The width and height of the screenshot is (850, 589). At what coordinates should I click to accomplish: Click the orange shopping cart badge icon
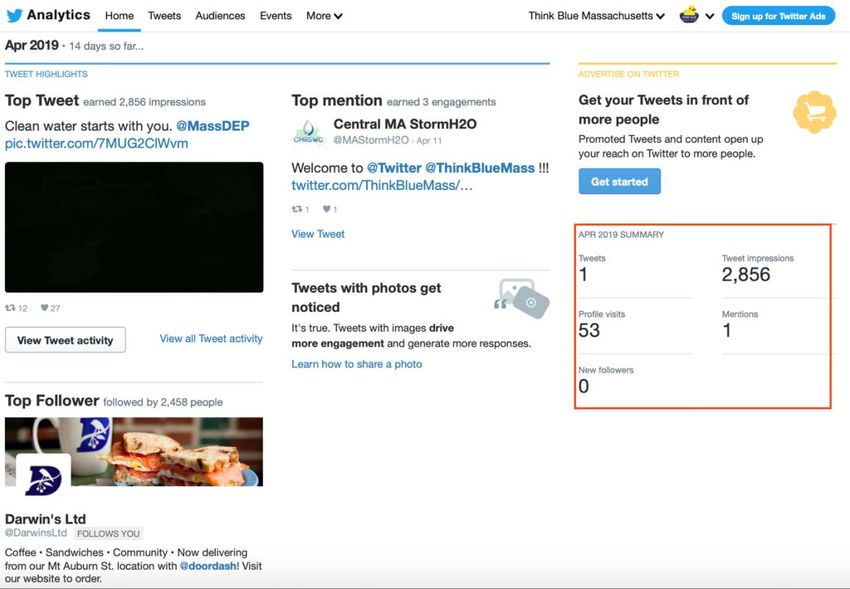tap(815, 112)
